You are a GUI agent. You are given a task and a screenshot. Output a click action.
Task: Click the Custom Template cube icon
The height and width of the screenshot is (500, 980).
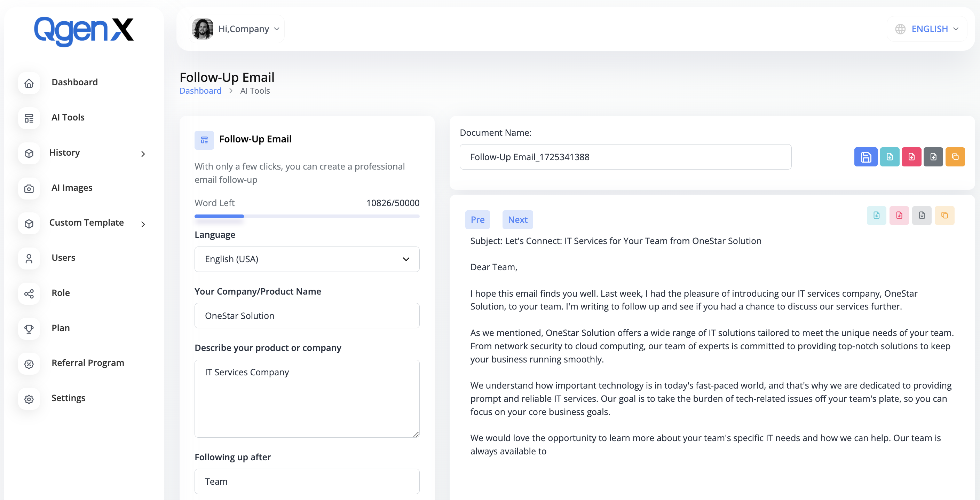pos(29,224)
